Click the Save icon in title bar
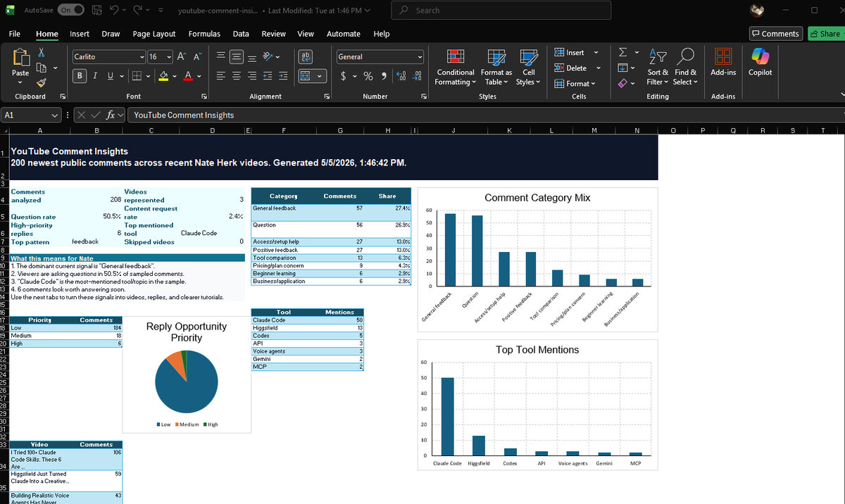 [98, 11]
